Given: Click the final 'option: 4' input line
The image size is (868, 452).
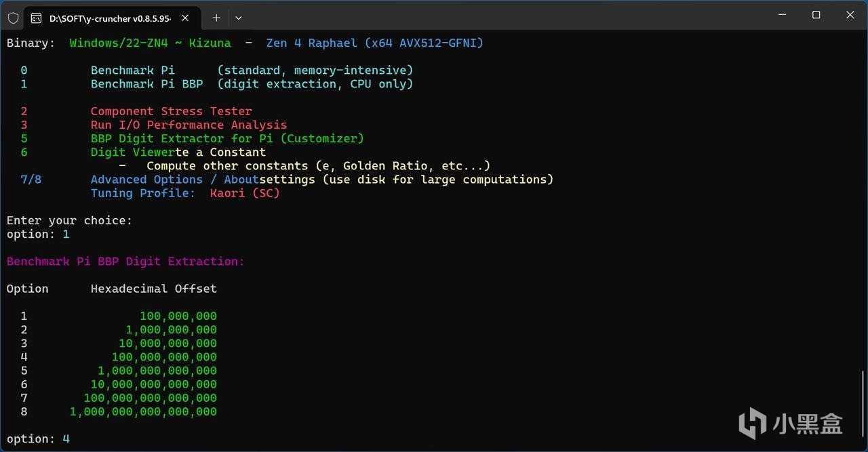Looking at the screenshot, I should point(38,439).
